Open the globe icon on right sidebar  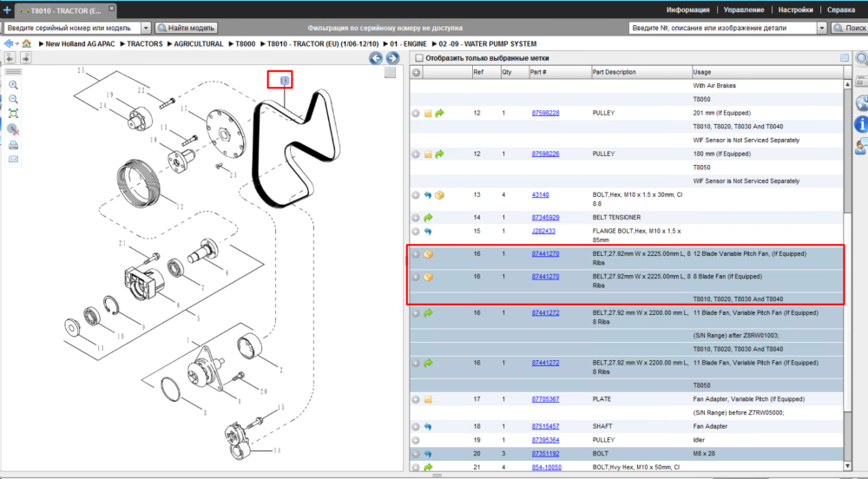tap(861, 103)
